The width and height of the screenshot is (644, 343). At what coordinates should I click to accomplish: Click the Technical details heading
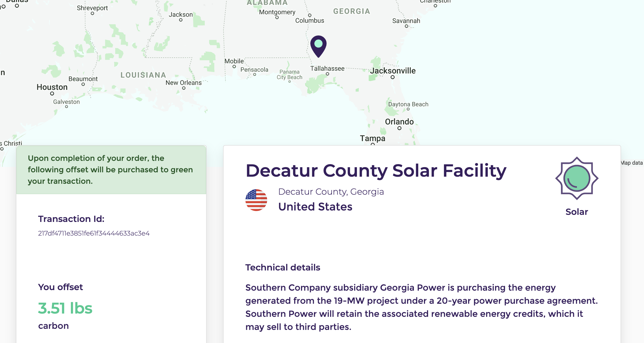(x=283, y=267)
